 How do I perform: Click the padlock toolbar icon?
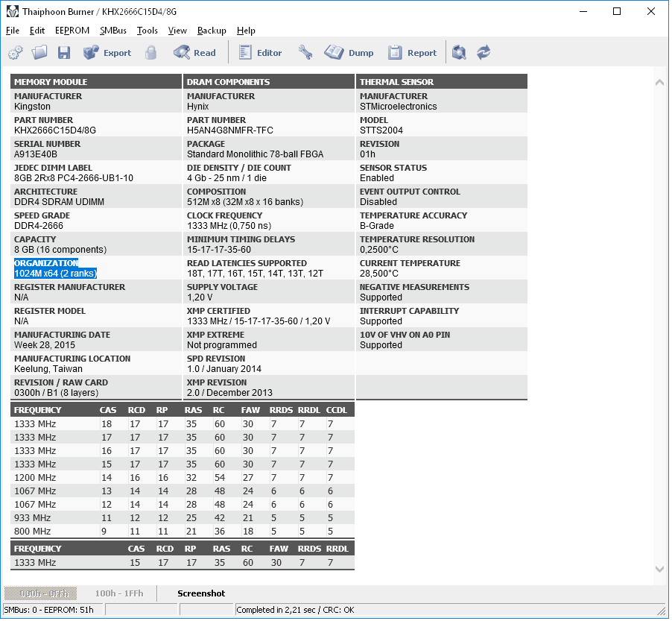[x=150, y=53]
